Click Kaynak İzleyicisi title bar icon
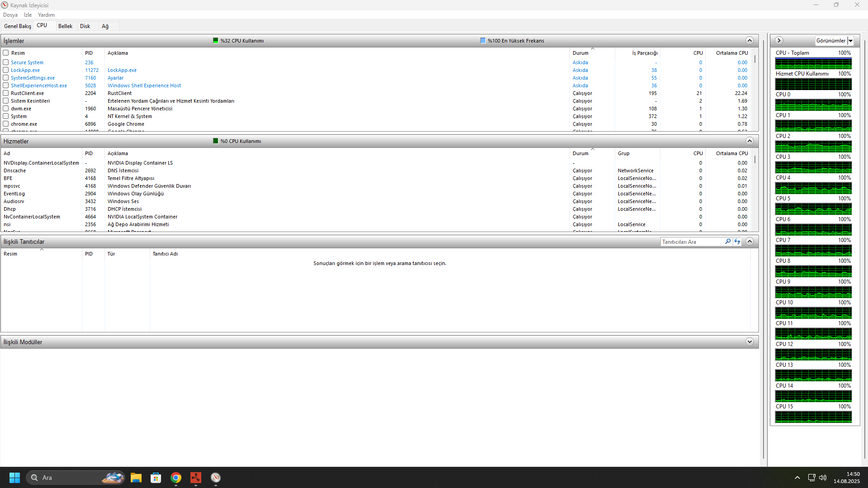 tap(5, 5)
